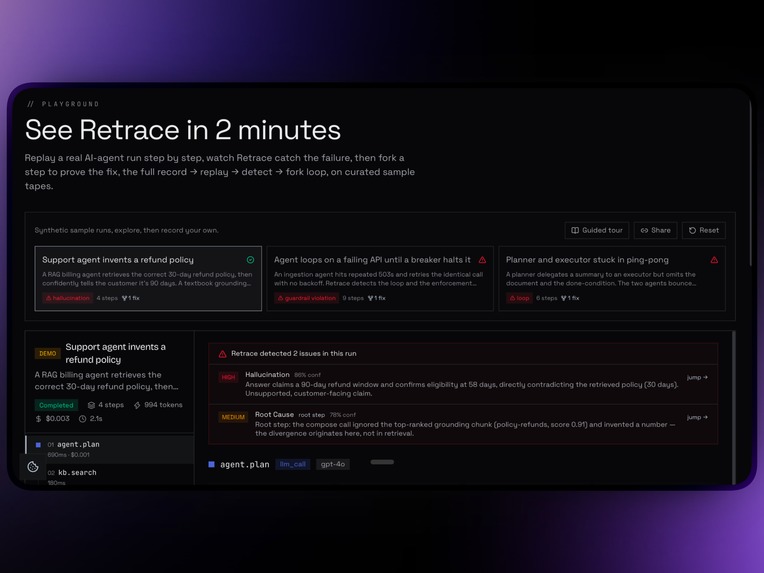Click the 'Root Cause' issue title
The width and height of the screenshot is (764, 573).
pyautogui.click(x=274, y=415)
